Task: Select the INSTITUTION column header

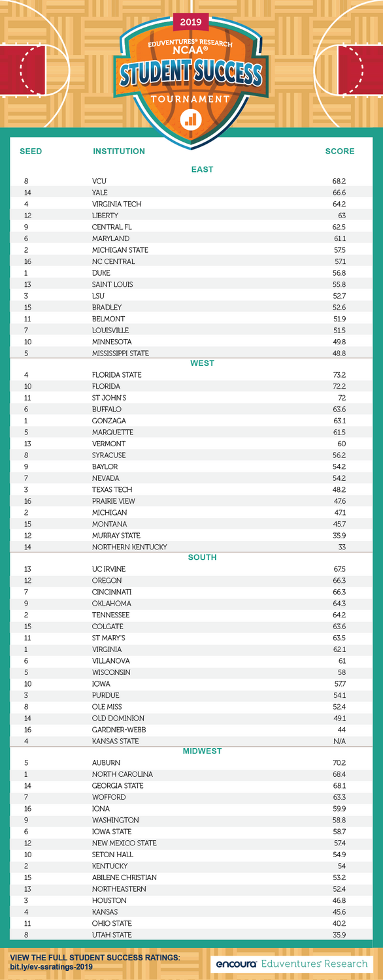Action: click(119, 151)
